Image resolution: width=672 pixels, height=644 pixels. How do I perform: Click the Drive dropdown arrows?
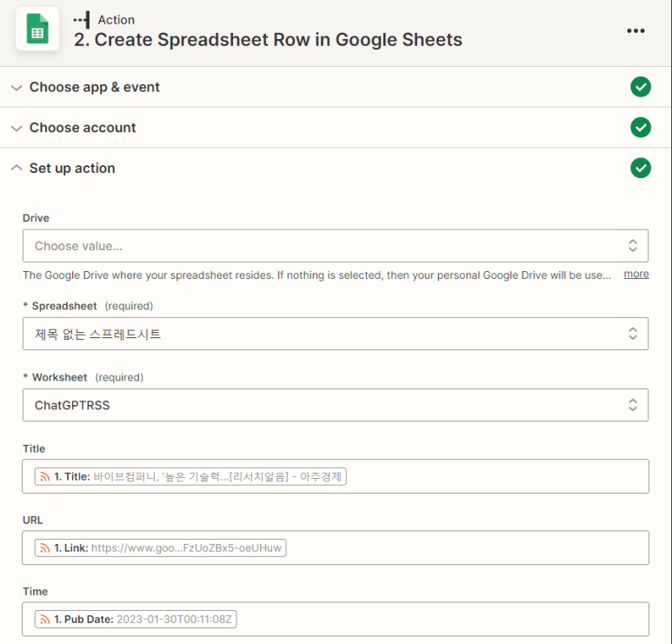[x=633, y=245]
